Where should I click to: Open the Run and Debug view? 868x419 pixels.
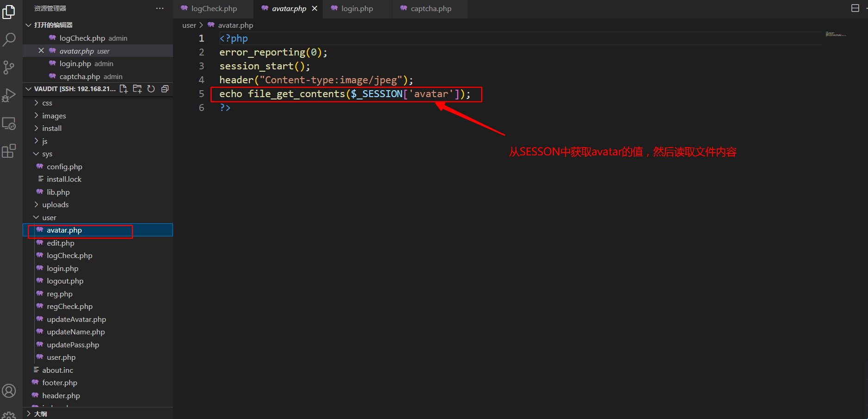(9, 95)
